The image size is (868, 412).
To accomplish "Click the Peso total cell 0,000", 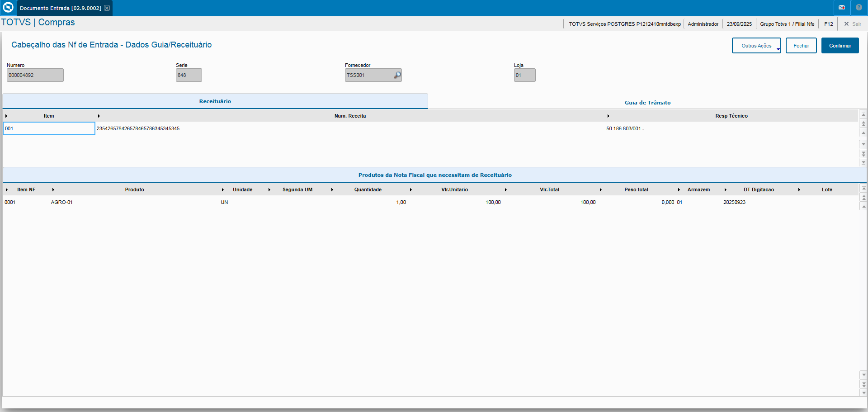I will 668,202.
